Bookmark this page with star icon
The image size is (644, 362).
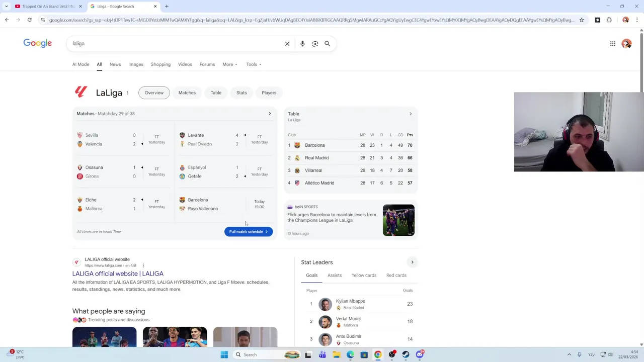point(582,20)
